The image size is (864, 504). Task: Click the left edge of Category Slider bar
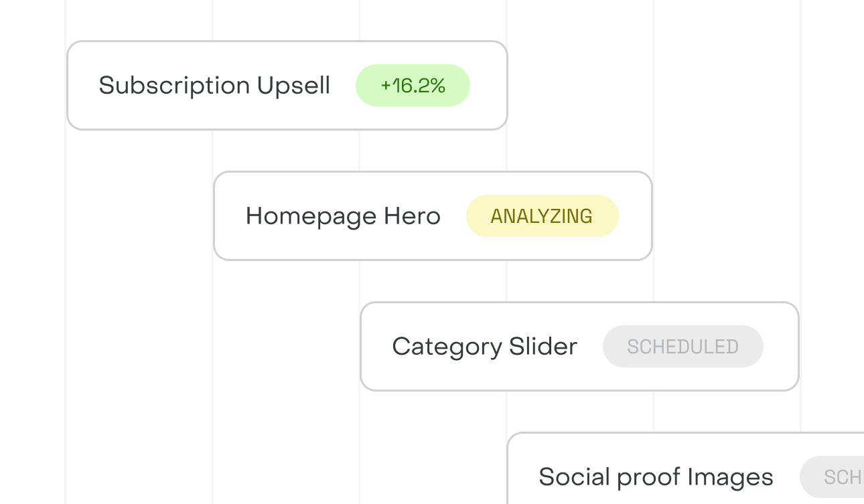pyautogui.click(x=362, y=347)
